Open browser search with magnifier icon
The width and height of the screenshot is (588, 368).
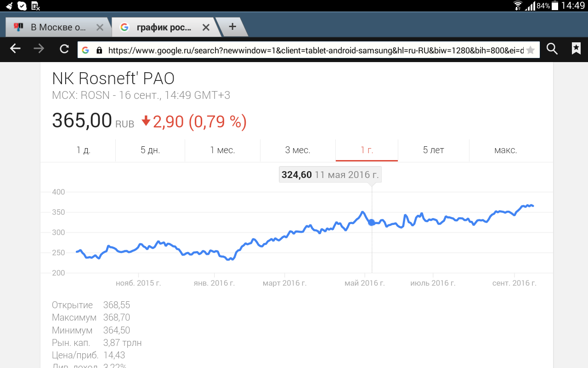pos(552,49)
